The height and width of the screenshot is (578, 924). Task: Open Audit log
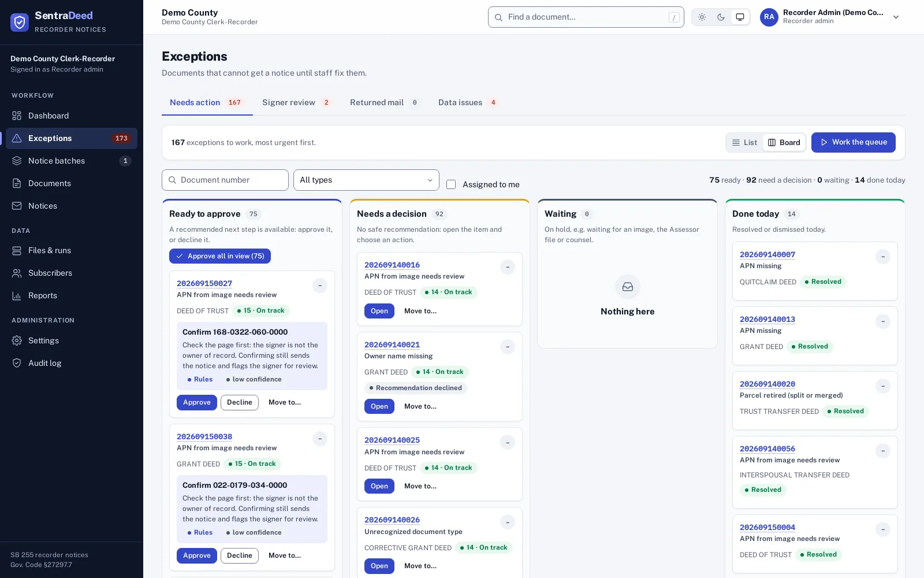[72, 363]
